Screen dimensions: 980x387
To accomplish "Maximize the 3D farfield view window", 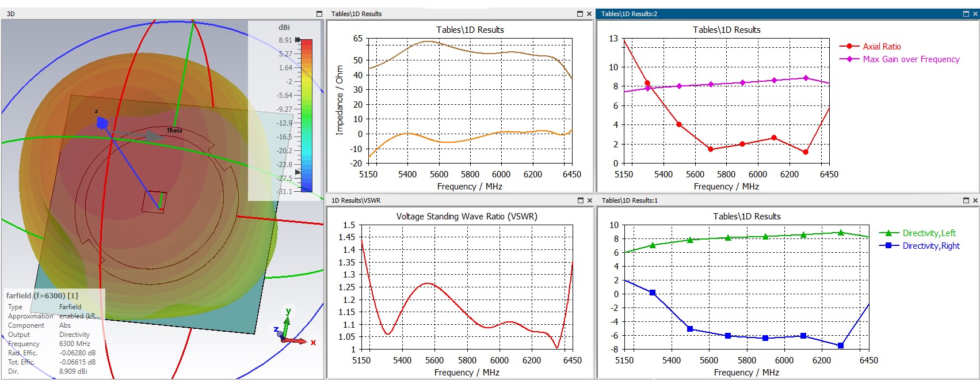I will [x=319, y=14].
